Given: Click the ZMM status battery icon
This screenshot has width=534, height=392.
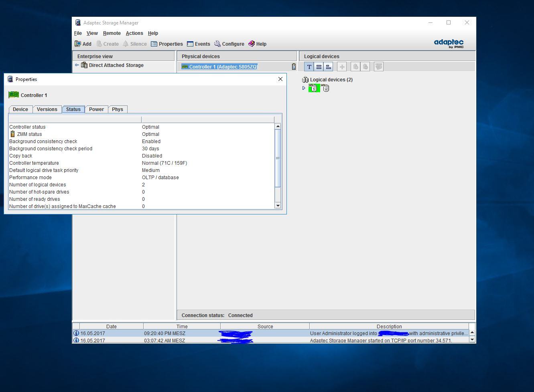Looking at the screenshot, I should click(x=13, y=134).
